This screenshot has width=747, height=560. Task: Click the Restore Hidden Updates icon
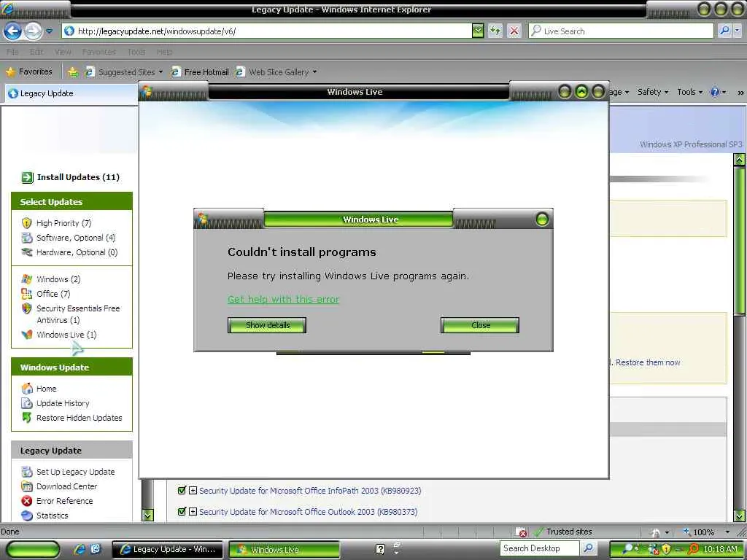point(27,418)
